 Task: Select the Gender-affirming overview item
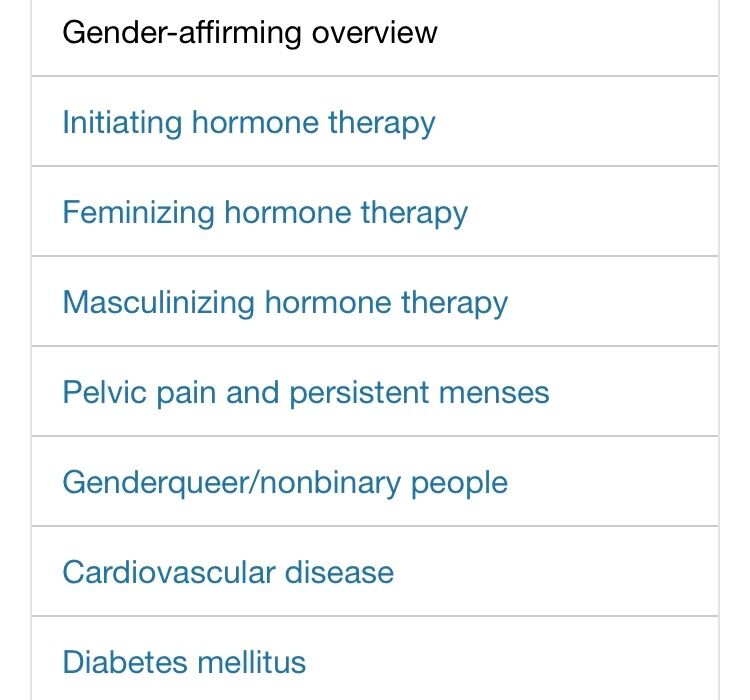375,36
